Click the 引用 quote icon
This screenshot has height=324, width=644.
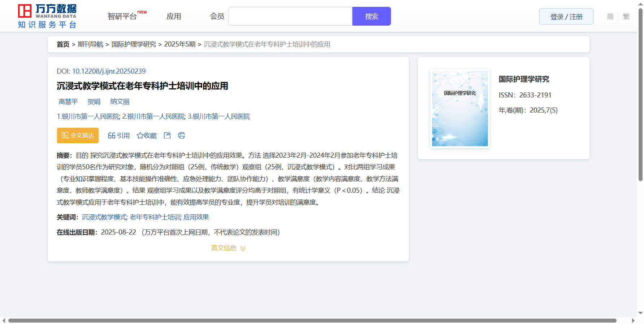coord(112,136)
